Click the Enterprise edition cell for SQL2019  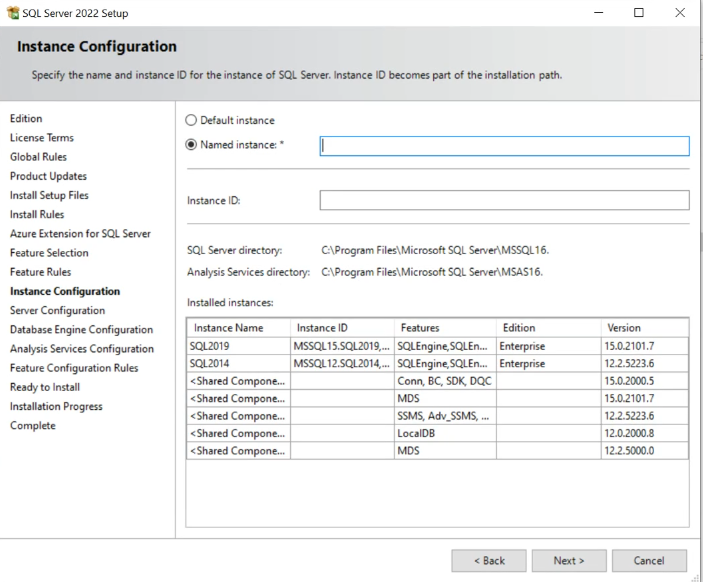(548, 346)
